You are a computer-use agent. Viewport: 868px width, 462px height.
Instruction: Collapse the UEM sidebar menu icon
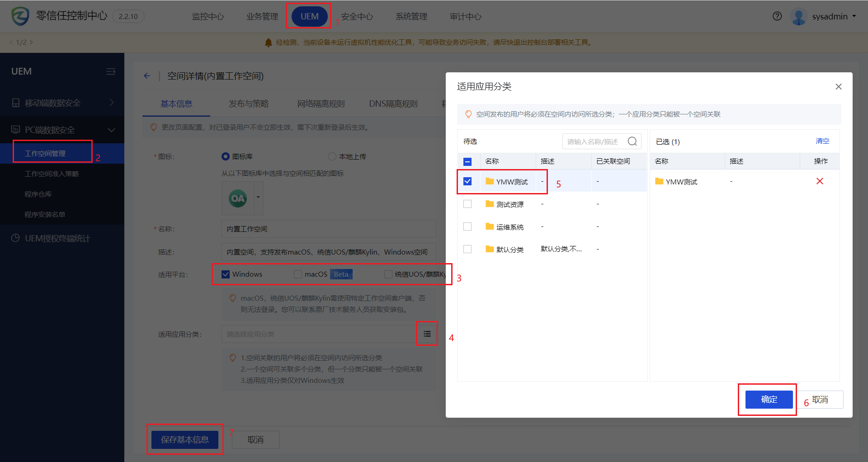point(111,71)
